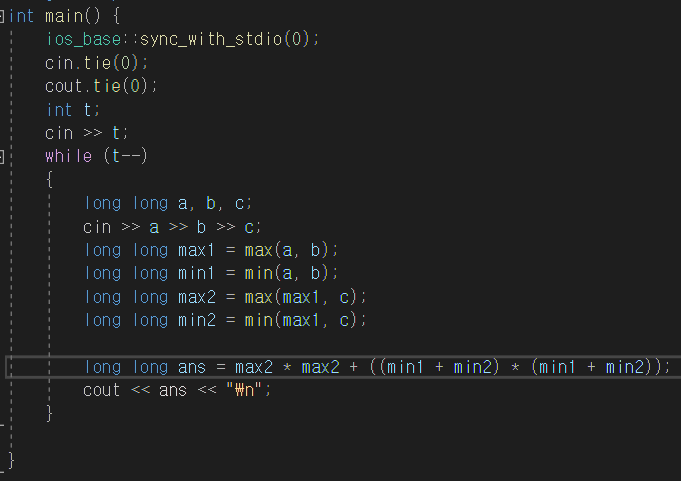
Task: Click the 'long long ans' calculation line
Action: click(377, 367)
